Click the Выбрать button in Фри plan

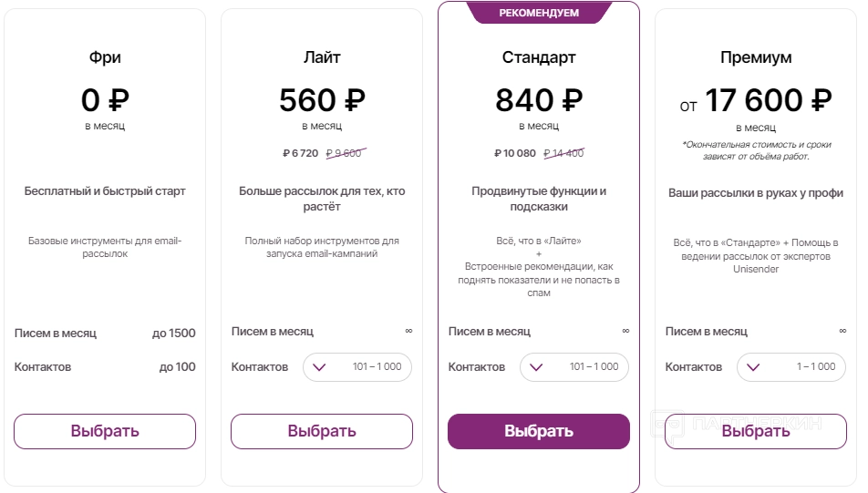tap(105, 431)
